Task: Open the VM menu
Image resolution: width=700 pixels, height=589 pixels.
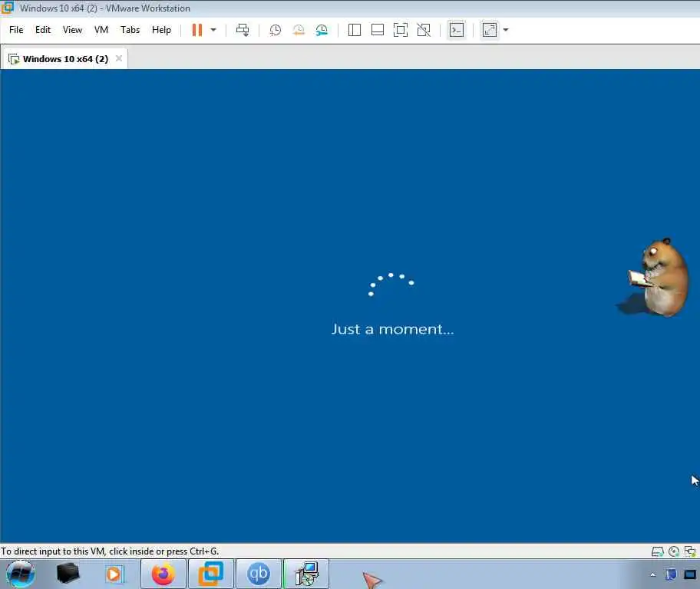Action: pos(101,30)
